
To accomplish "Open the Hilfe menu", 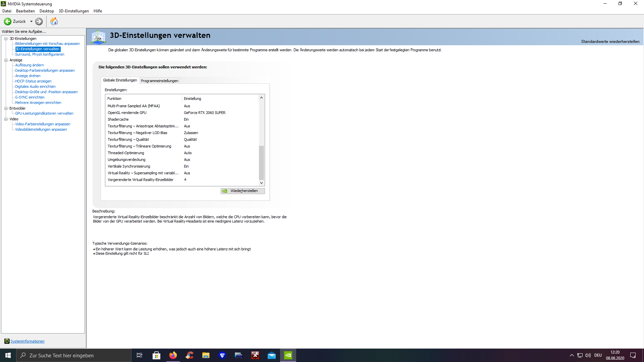I will (98, 11).
